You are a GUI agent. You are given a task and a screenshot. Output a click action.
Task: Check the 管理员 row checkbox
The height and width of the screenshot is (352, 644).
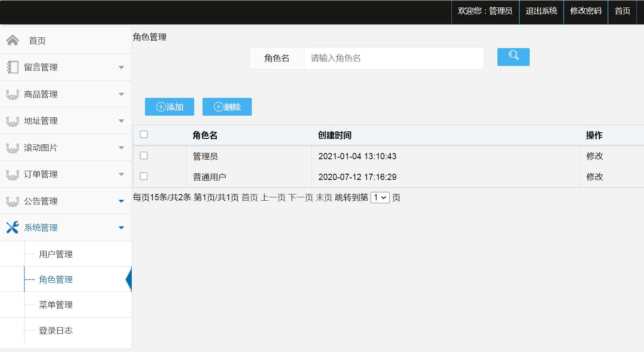pos(144,155)
